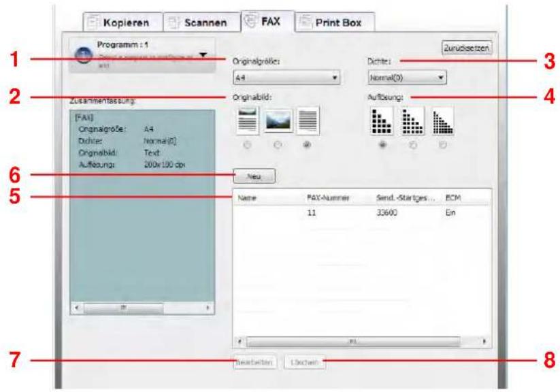This screenshot has width=560, height=392.
Task: Click left arrow of summary scrollbar
Action: tap(76, 308)
